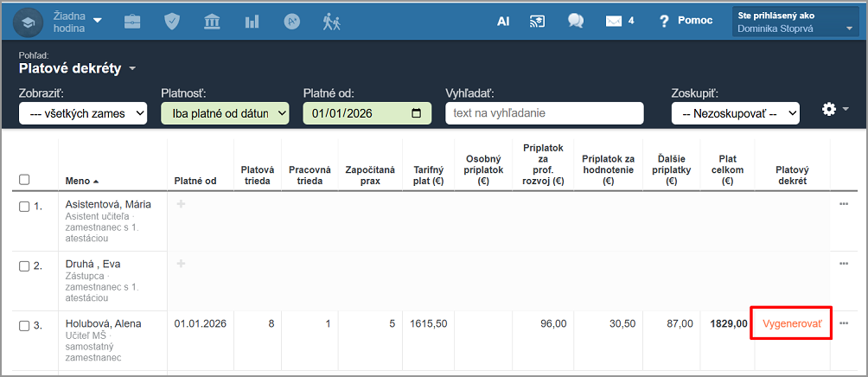Open the Pomoc help menu
Viewport: 868px width, 377px height.
(686, 21)
